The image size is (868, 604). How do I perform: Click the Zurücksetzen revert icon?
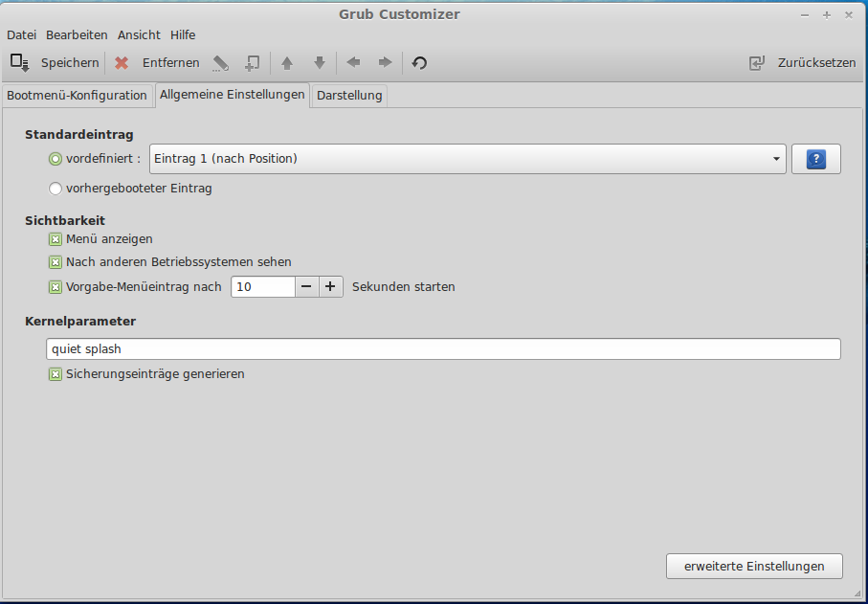(757, 63)
